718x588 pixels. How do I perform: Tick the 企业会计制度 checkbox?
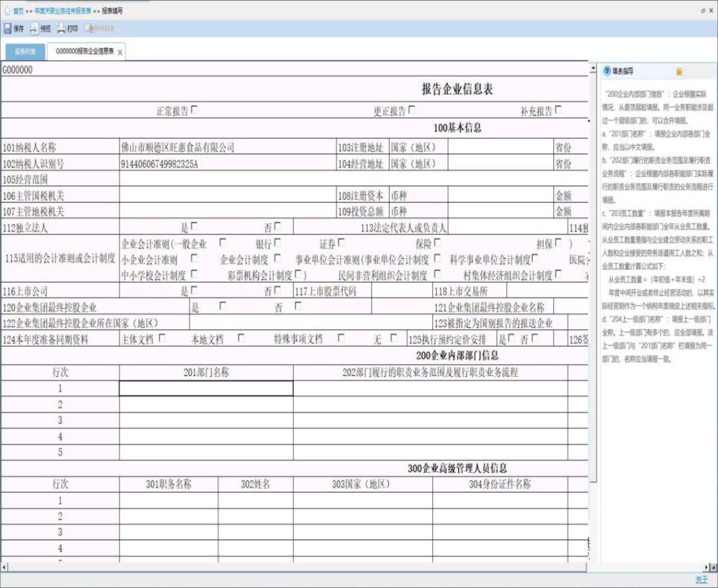(x=277, y=258)
